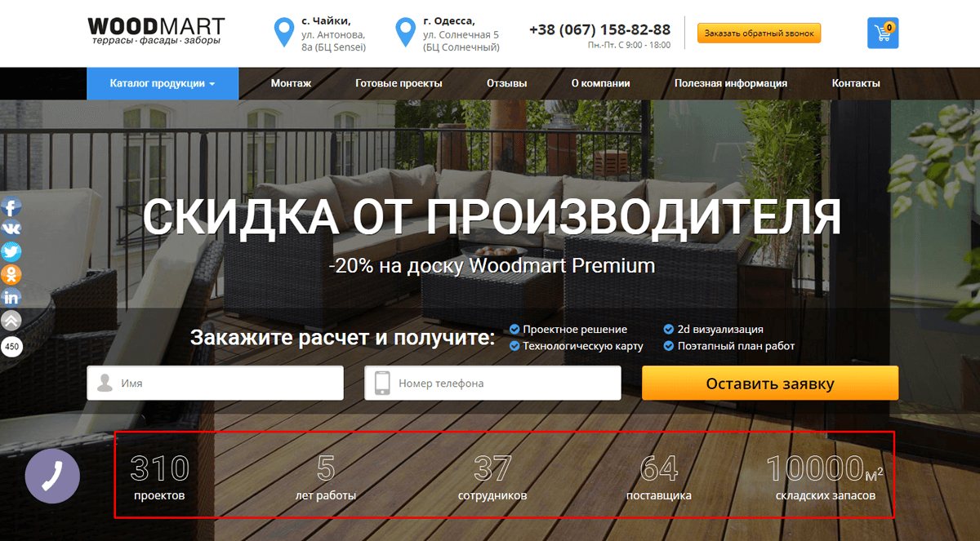Open the Монтаж menu item
This screenshot has height=541, width=980.
291,83
